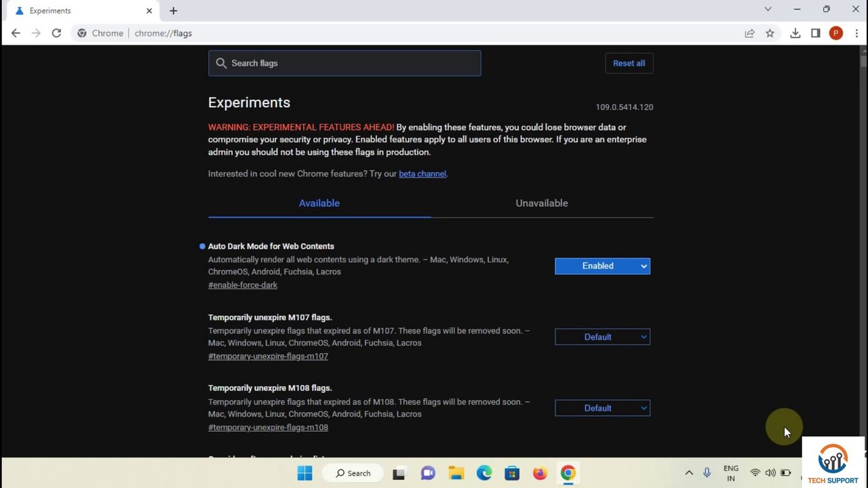Launch Firefox from the taskbar
This screenshot has height=488, width=868.
[540, 473]
